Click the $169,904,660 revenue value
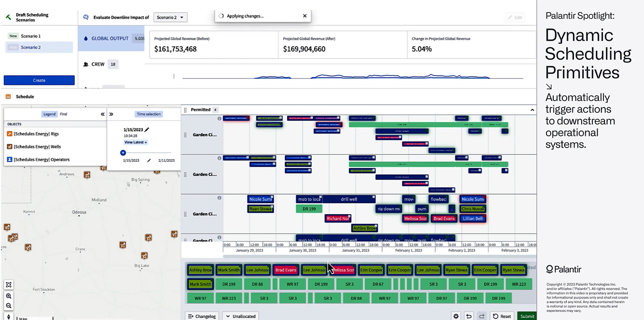Screen dimensions: 644x320 point(304,49)
